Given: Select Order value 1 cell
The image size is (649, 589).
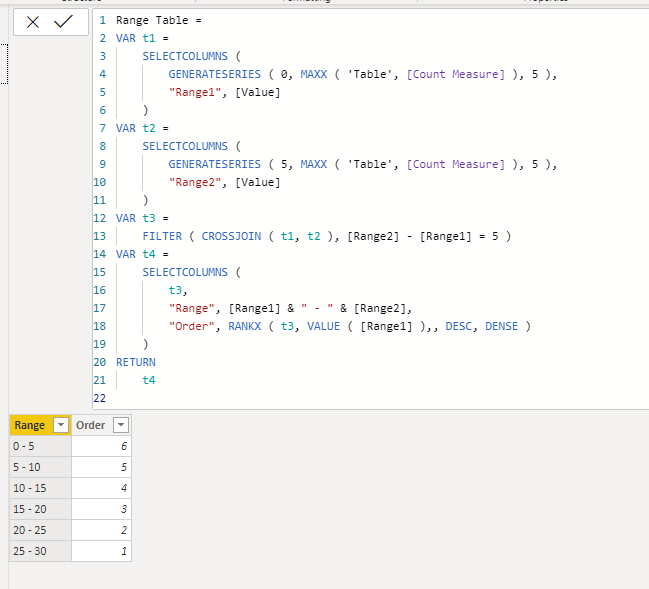Looking at the screenshot, I should [x=101, y=551].
